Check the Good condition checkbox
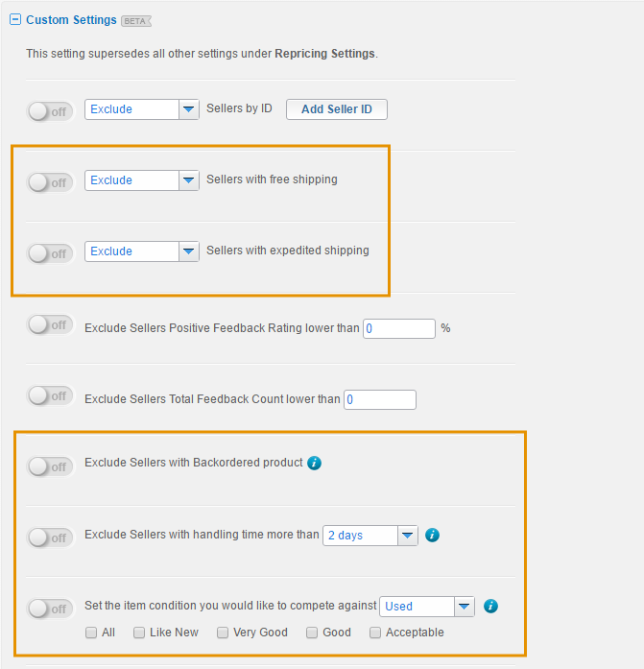 click(312, 633)
